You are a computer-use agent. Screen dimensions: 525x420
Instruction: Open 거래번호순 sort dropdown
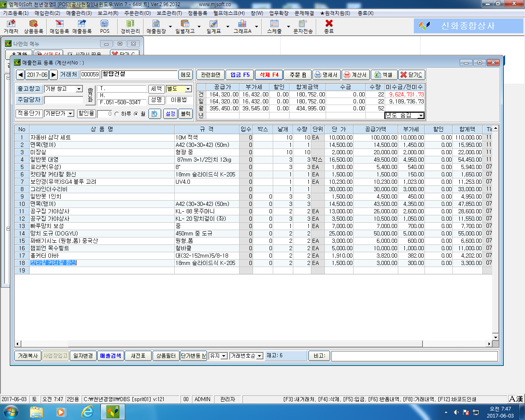coord(260,356)
